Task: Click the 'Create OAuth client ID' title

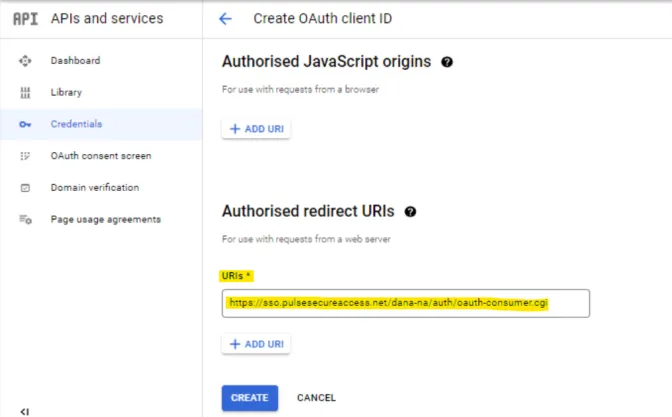Action: (x=322, y=18)
